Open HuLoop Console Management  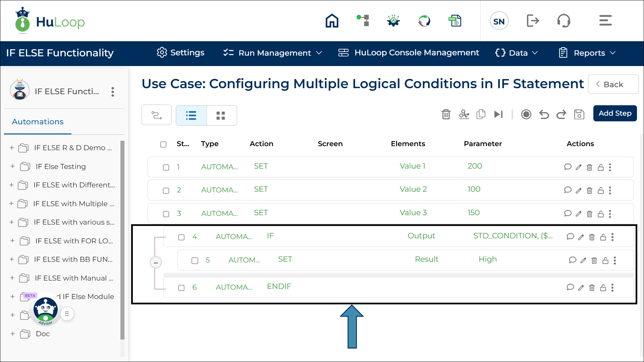coord(409,53)
